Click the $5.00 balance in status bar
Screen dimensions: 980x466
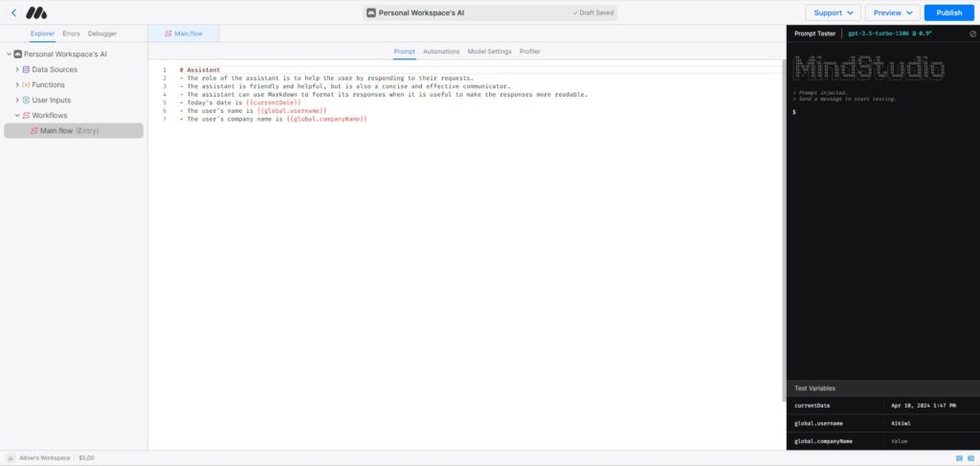click(86, 458)
